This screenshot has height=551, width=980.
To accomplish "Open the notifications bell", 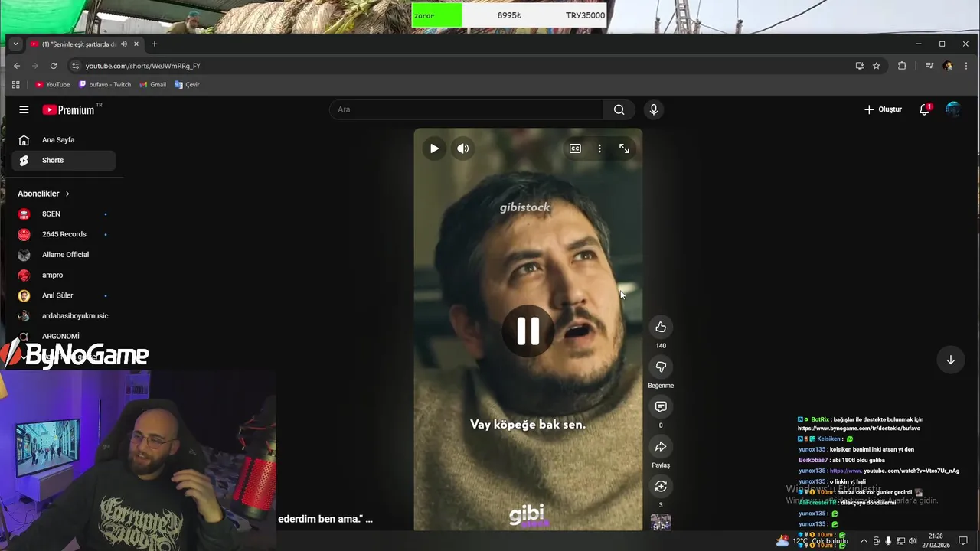I will tap(925, 109).
